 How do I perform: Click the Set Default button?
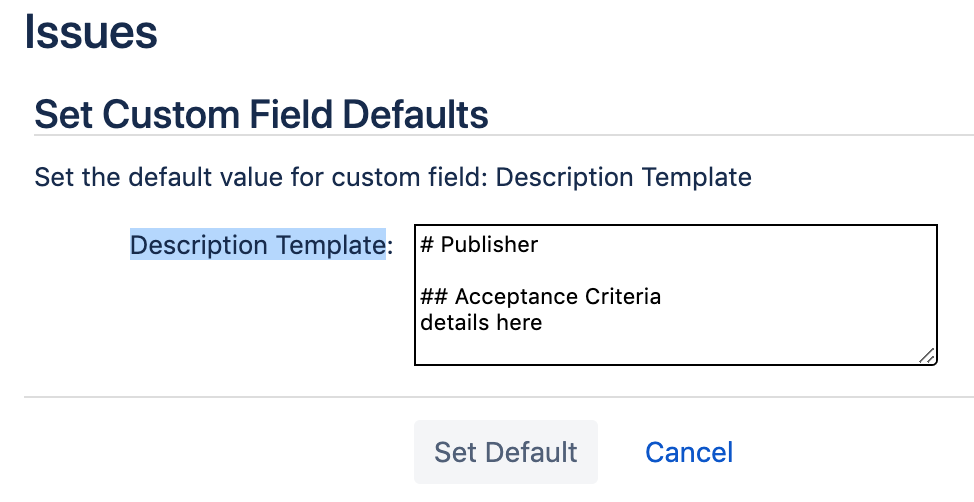tap(506, 452)
